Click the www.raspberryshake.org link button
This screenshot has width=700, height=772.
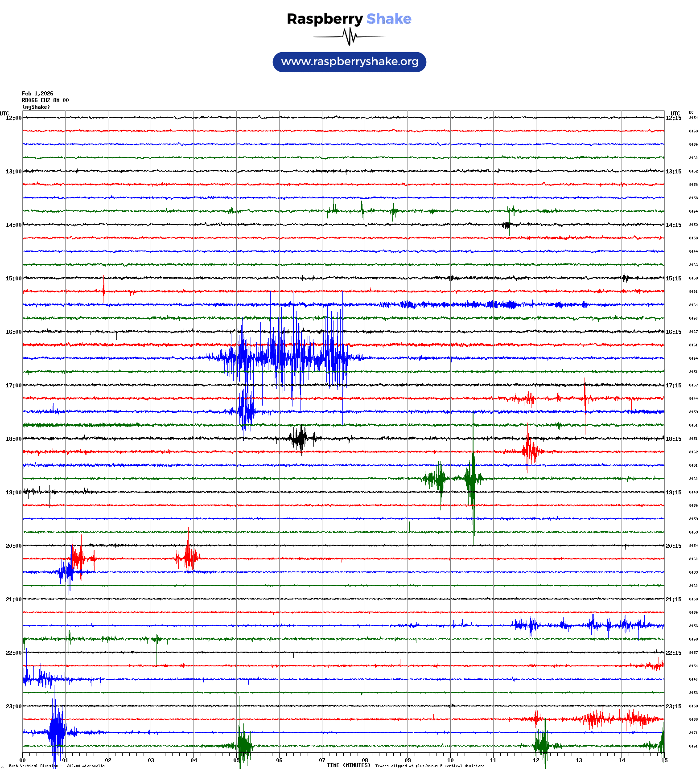(x=349, y=62)
